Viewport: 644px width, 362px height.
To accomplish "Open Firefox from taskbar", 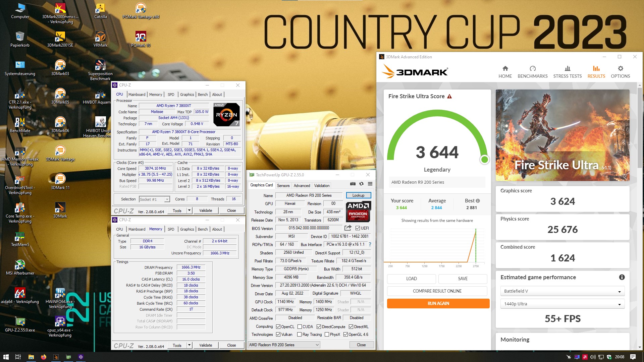I will [43, 357].
